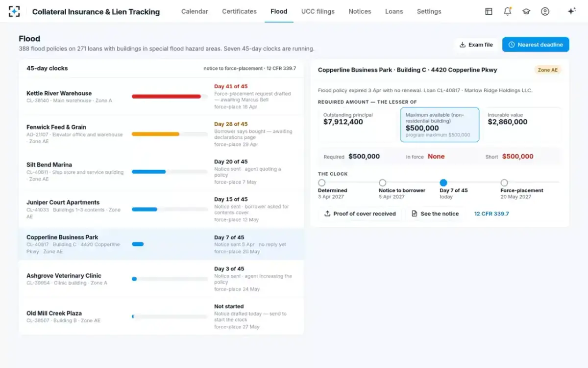The image size is (588, 368).
Task: Select the Silt Bend Marina row
Action: coord(161,172)
